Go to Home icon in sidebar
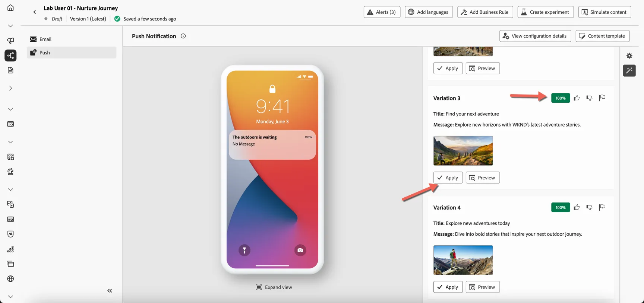 click(x=10, y=8)
